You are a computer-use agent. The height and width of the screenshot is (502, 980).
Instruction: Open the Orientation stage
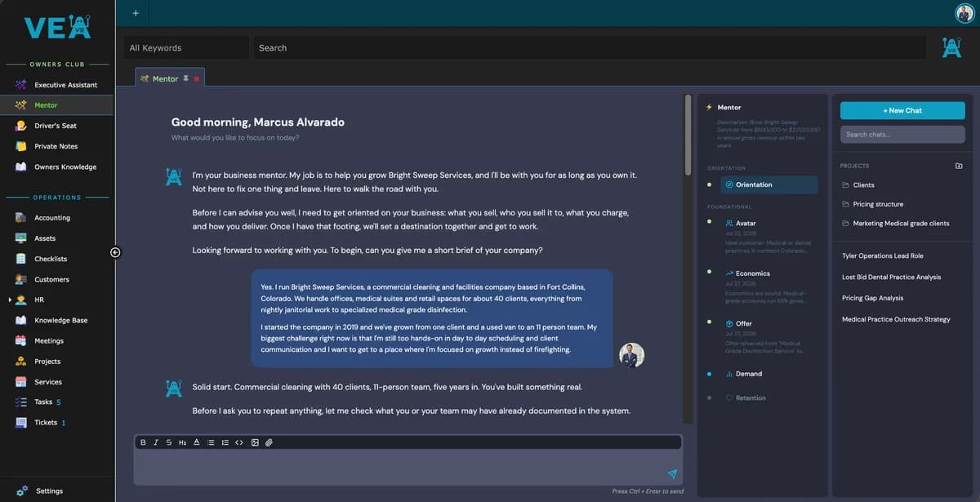coord(769,184)
